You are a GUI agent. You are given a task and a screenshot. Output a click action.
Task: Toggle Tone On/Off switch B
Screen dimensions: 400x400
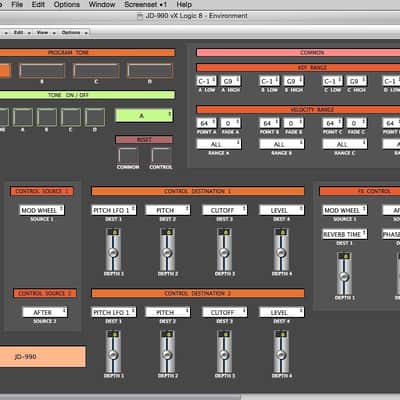coord(47,117)
